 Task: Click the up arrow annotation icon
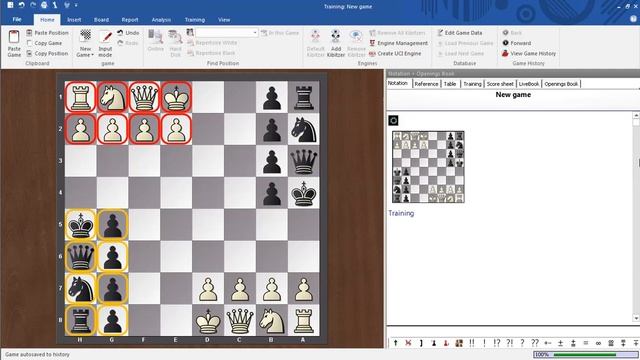click(x=395, y=343)
